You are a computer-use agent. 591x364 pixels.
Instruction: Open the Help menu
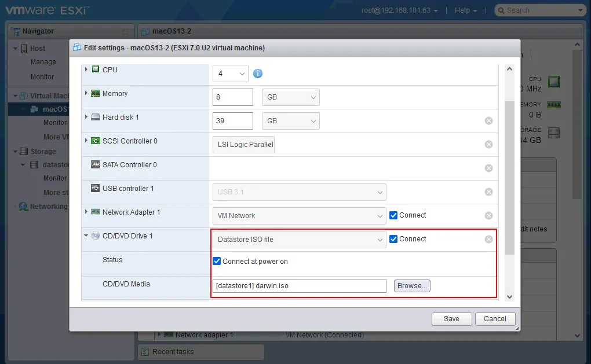[x=466, y=10]
